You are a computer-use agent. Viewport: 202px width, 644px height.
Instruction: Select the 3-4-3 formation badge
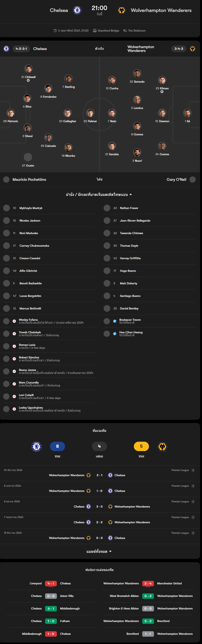click(x=179, y=49)
